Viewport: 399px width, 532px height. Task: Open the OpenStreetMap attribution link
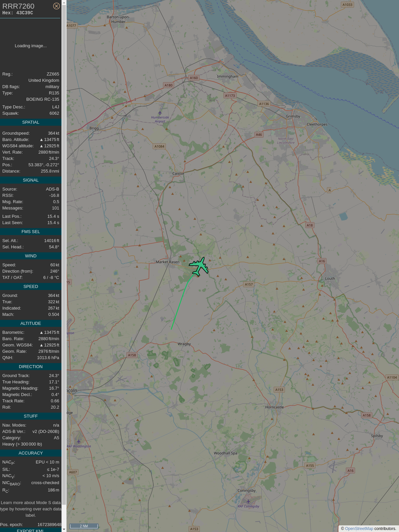[359, 529]
